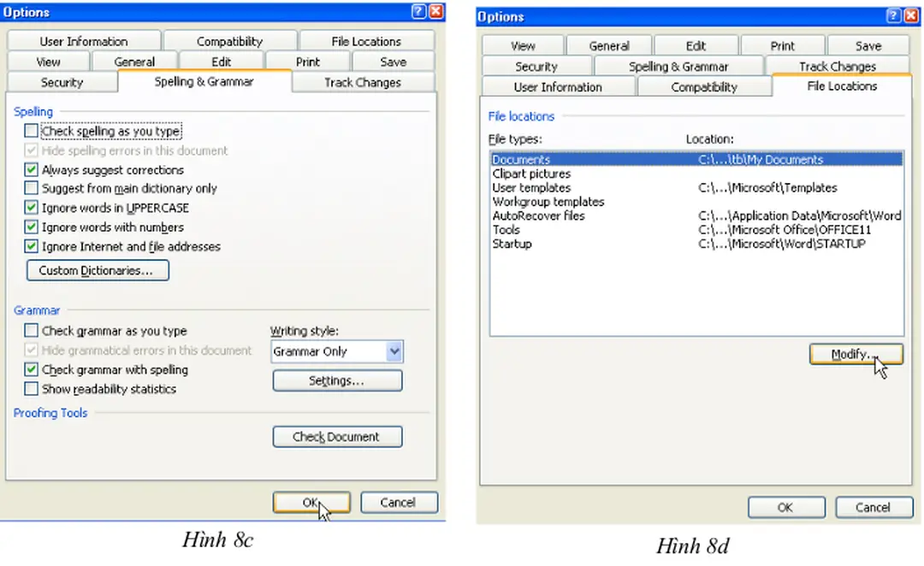
Task: Select AutoRecover files row in list
Action: [x=538, y=215]
